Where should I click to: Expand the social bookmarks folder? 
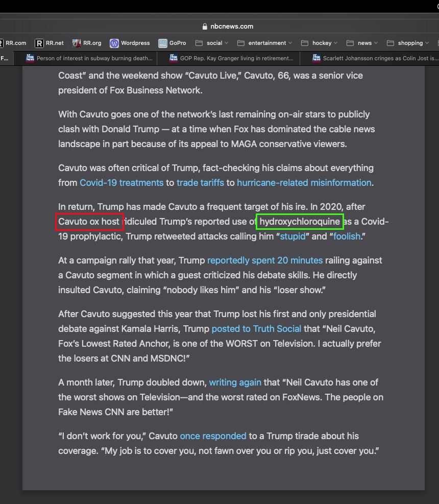[212, 43]
